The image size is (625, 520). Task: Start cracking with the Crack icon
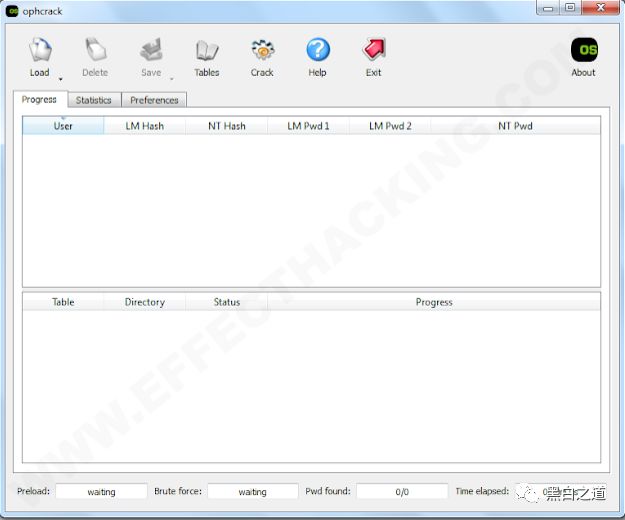click(x=262, y=50)
